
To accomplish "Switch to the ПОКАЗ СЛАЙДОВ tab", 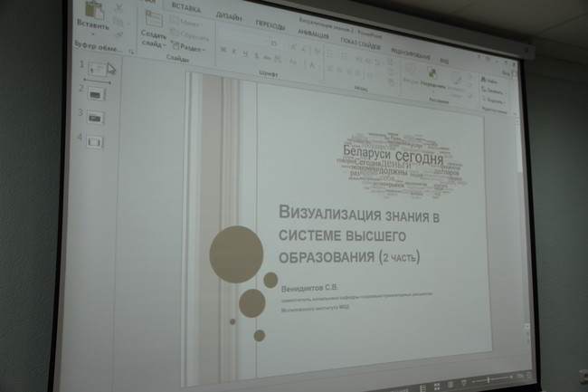I will (x=360, y=44).
